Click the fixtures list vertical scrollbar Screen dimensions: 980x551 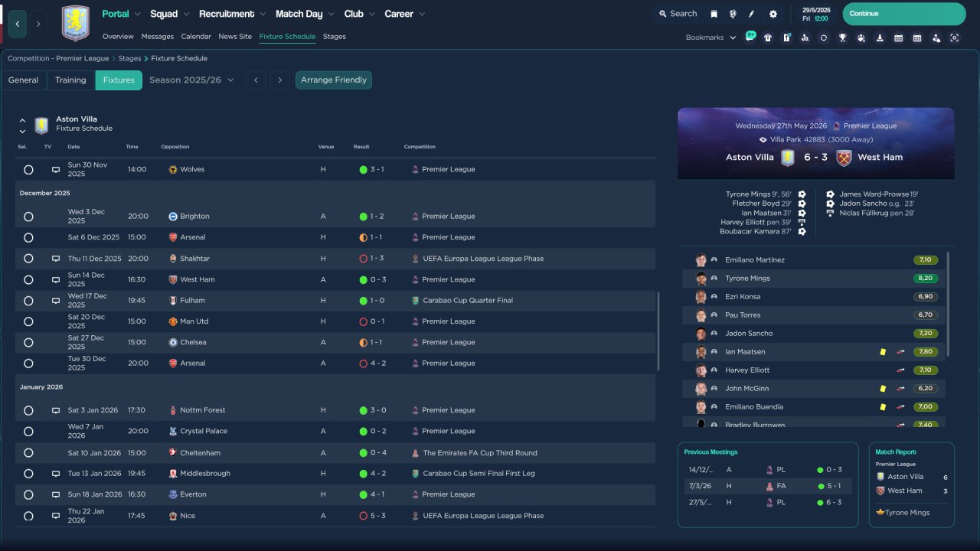tap(657, 331)
